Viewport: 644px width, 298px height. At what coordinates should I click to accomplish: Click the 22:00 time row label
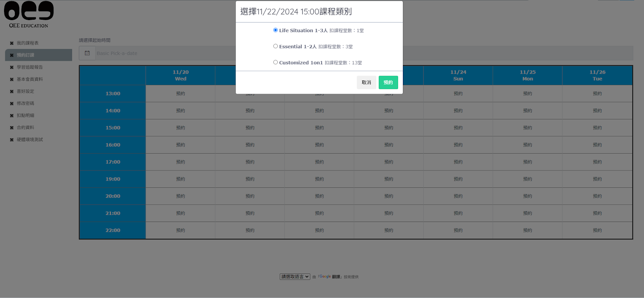113,230
